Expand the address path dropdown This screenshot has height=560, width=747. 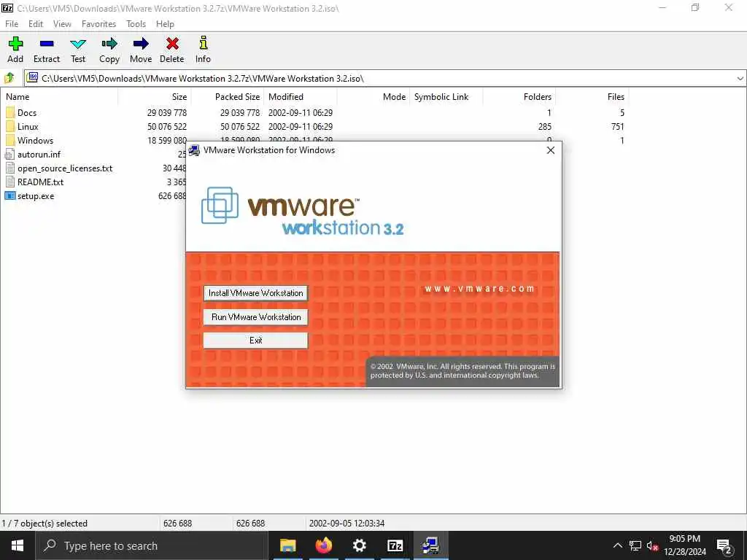coord(740,79)
